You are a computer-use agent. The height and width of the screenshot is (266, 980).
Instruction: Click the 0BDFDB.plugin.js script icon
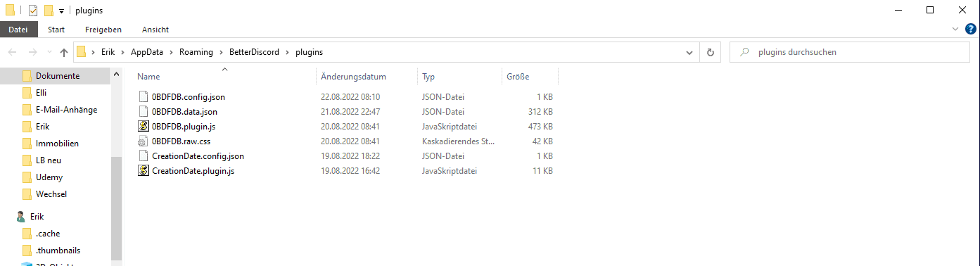point(144,127)
